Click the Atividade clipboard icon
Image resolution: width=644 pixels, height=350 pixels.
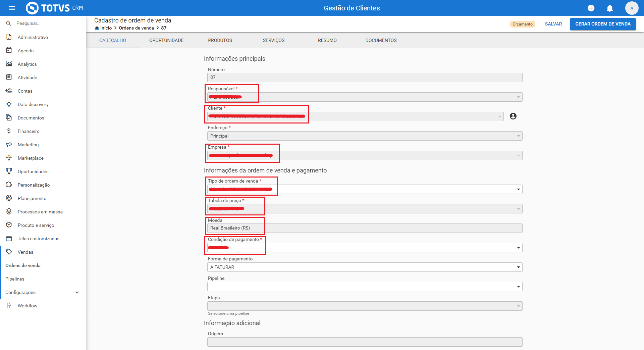(9, 77)
